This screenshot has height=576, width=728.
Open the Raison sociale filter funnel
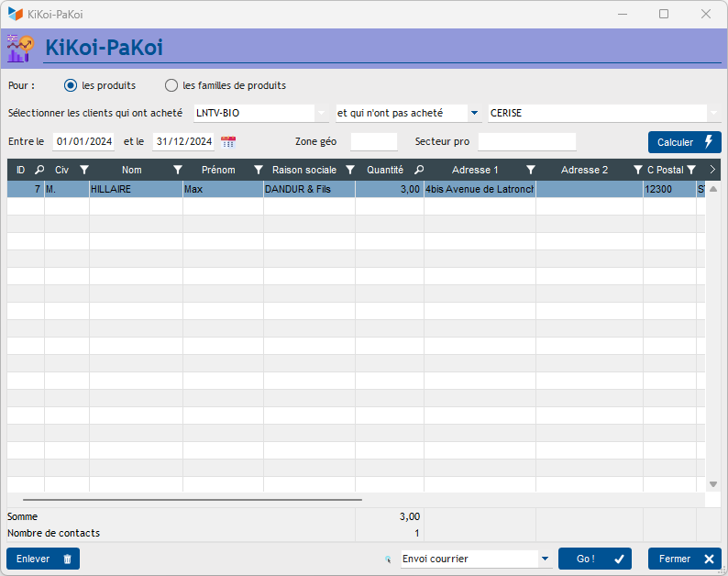tap(349, 170)
